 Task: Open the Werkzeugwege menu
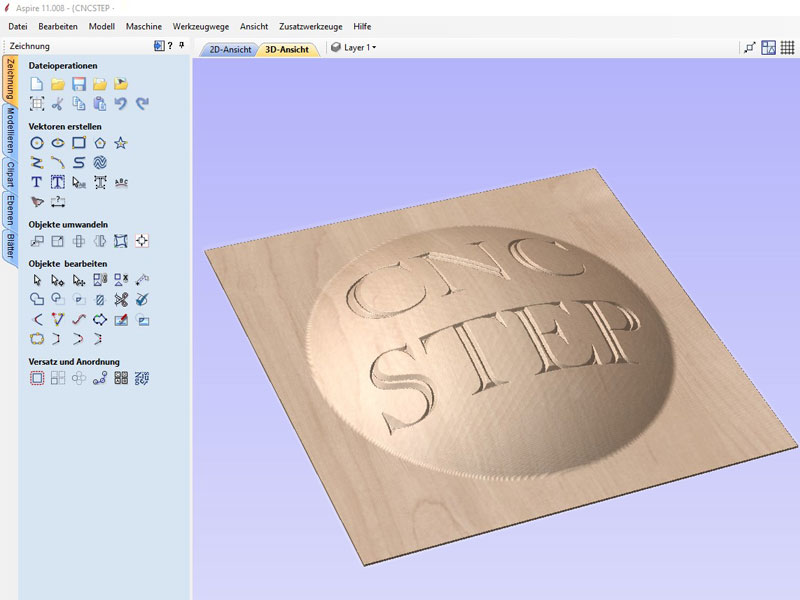(201, 27)
